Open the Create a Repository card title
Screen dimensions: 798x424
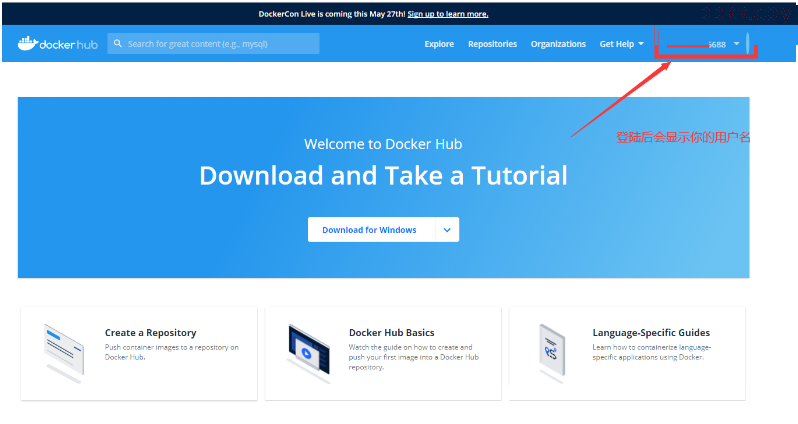point(151,332)
